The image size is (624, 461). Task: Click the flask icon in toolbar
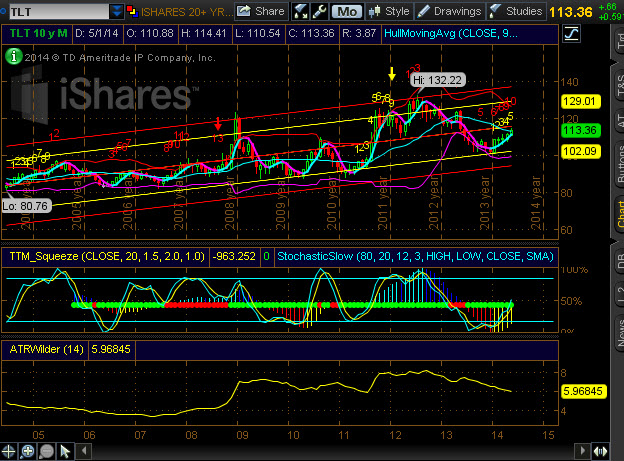pos(301,12)
